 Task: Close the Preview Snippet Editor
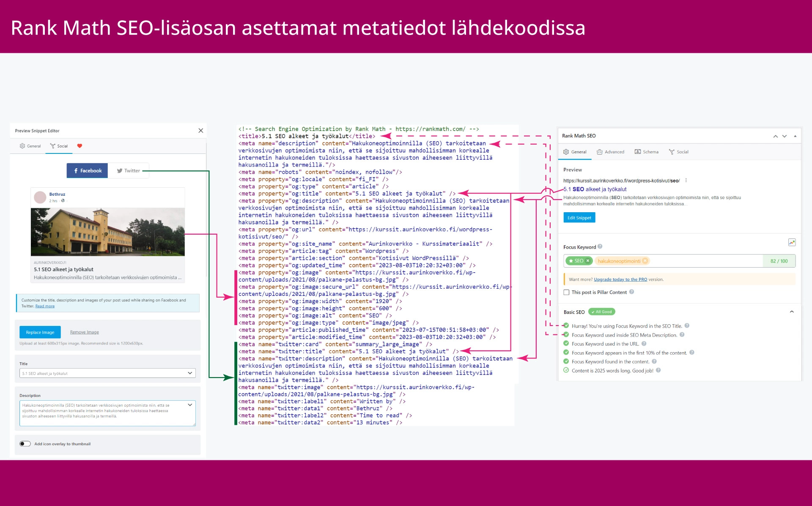point(201,131)
